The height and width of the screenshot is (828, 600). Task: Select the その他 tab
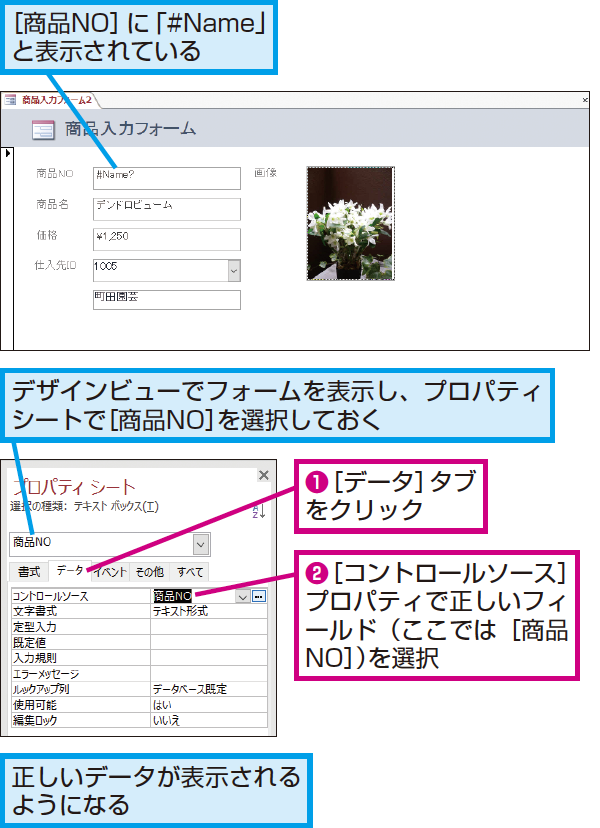tap(150, 572)
